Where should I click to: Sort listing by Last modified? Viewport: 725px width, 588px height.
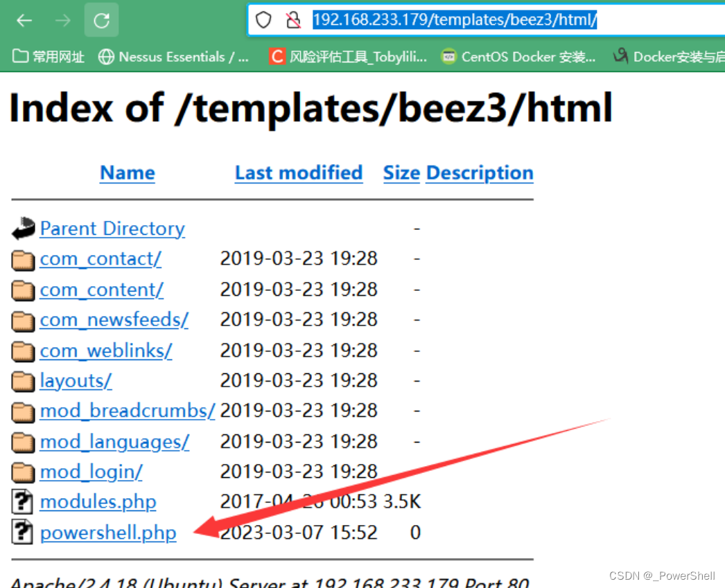(x=299, y=172)
